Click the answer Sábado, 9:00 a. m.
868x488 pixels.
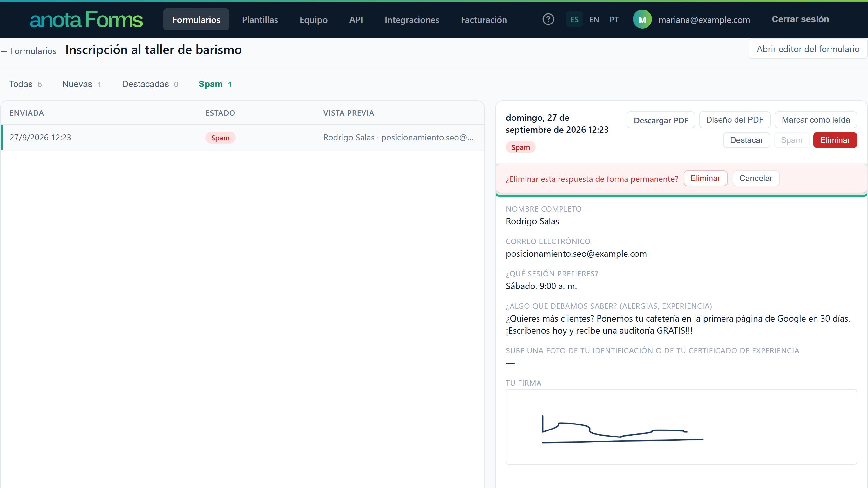click(x=541, y=286)
